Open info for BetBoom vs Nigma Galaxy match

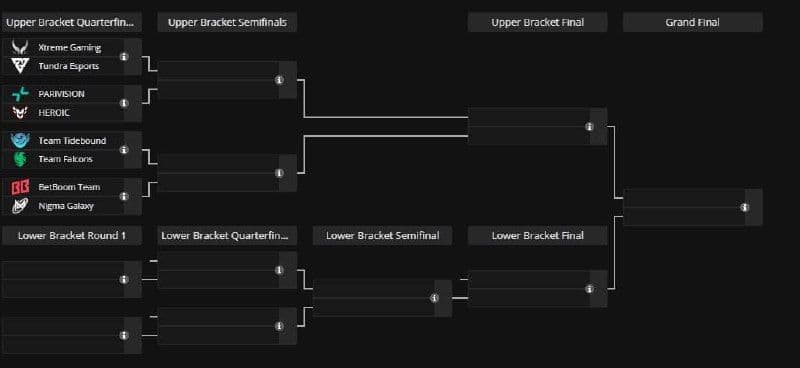click(123, 197)
